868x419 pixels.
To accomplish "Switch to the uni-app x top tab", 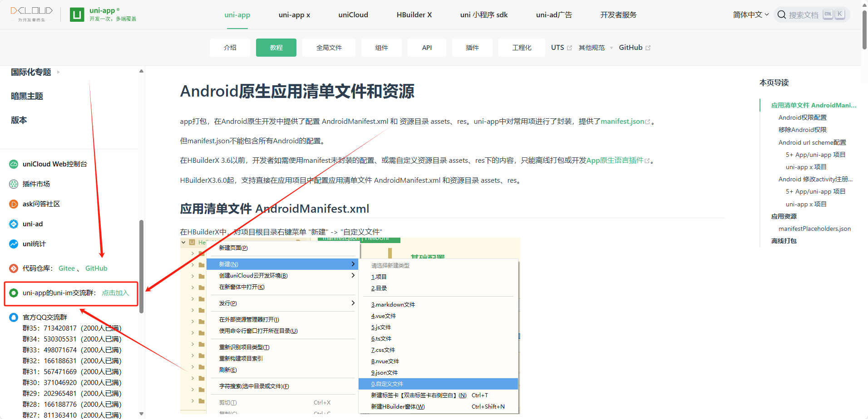I will (294, 15).
